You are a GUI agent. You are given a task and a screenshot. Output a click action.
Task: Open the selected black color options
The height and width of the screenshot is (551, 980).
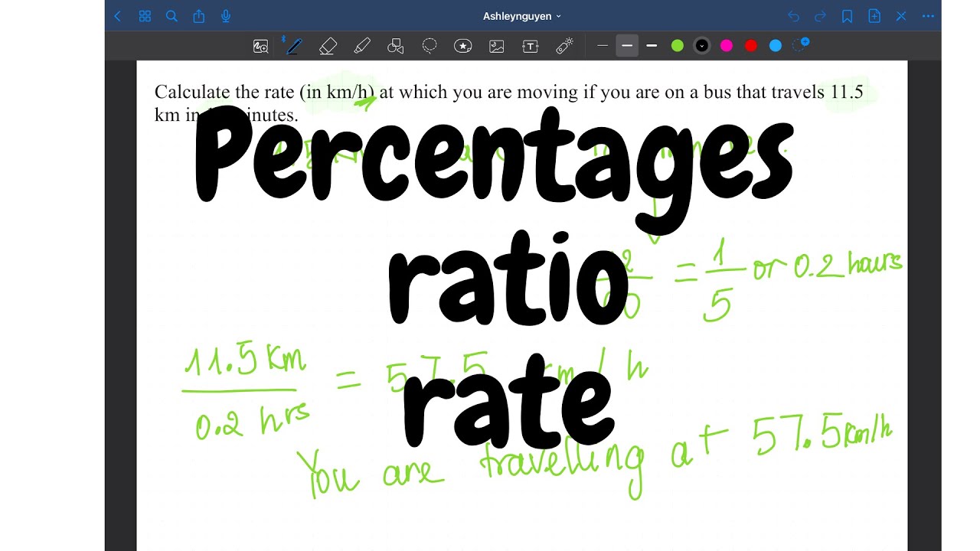click(x=702, y=46)
